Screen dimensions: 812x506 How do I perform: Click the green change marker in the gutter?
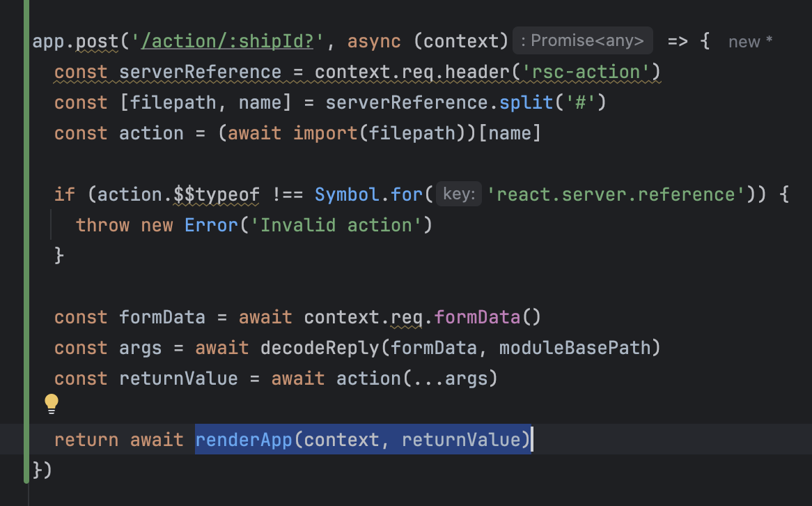[x=26, y=242]
